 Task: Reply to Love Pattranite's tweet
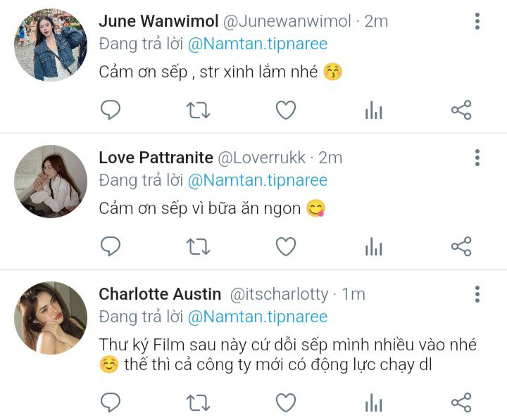click(x=111, y=246)
